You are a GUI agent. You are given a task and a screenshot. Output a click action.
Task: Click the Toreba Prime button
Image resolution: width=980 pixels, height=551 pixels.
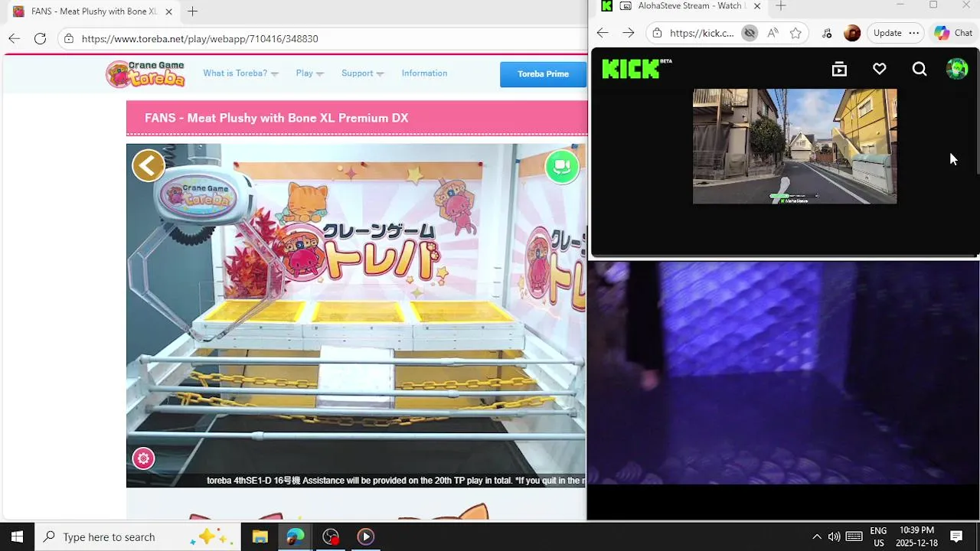pos(543,74)
